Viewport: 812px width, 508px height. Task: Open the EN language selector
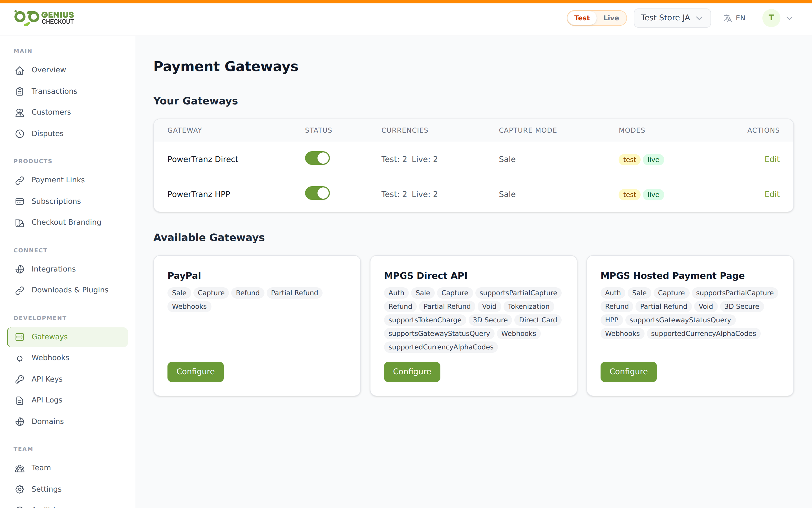(x=734, y=18)
